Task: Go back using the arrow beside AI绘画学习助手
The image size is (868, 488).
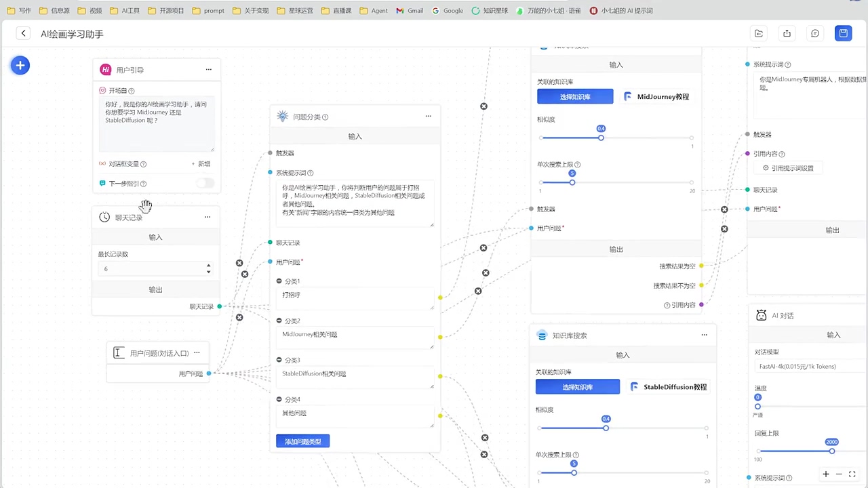Action: pyautogui.click(x=23, y=33)
